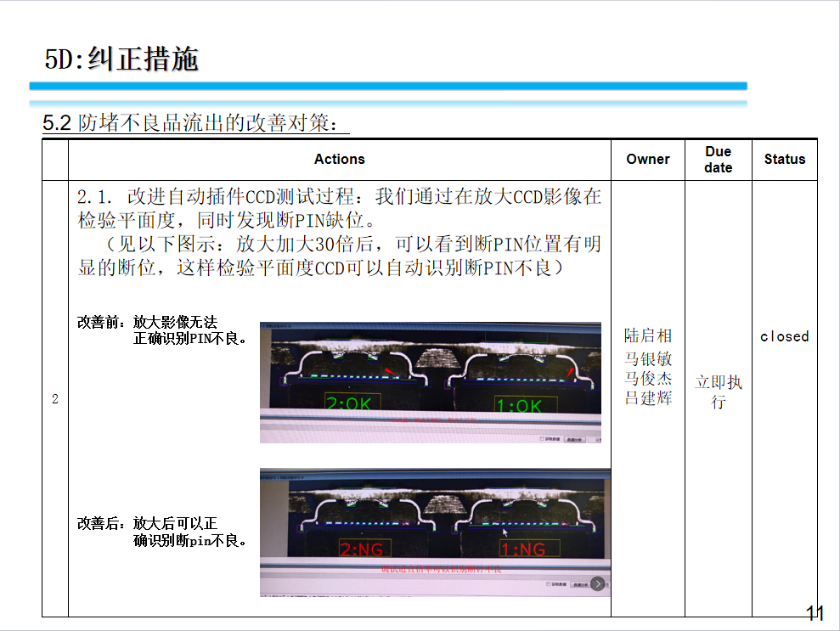Click the round next arrow icon
Image resolution: width=840 pixels, height=631 pixels.
(x=598, y=583)
